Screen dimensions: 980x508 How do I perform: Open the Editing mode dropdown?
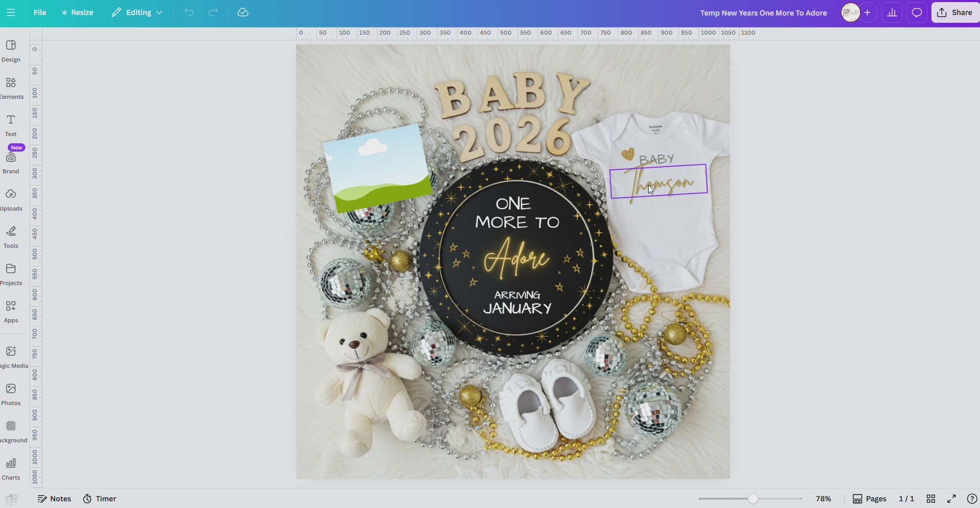pos(136,12)
